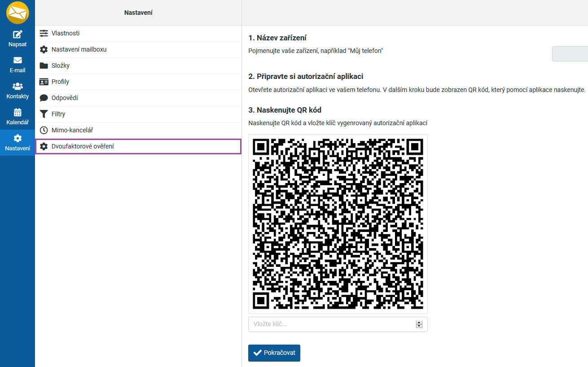Screen dimensions: 588x367
Task: Click the Vlastnosti sliders icon
Action: point(44,33)
